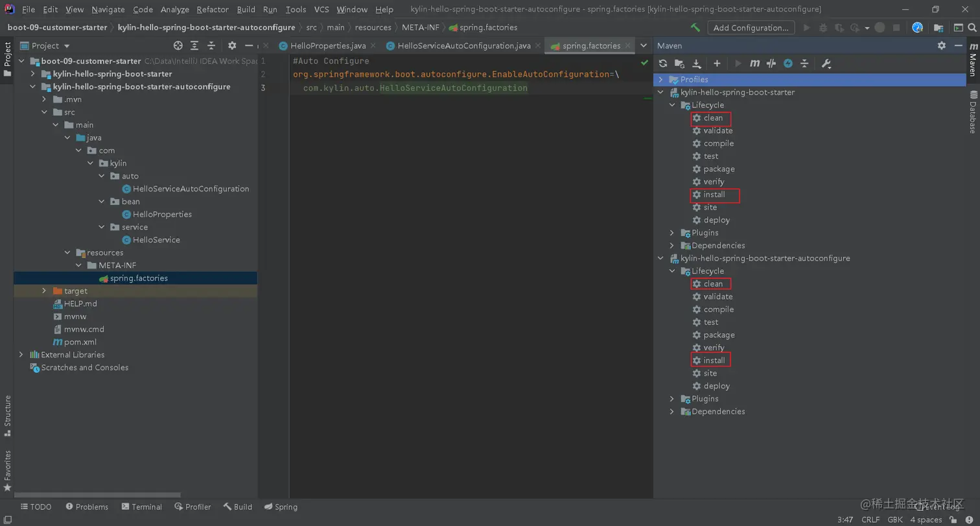Collapse the resources folder
Viewport: 980px width, 526px height.
point(67,252)
